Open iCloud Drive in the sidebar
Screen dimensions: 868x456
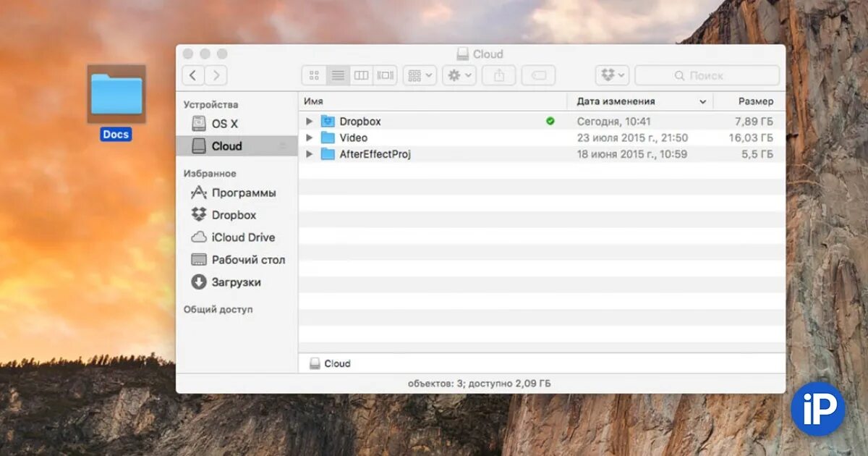(237, 237)
